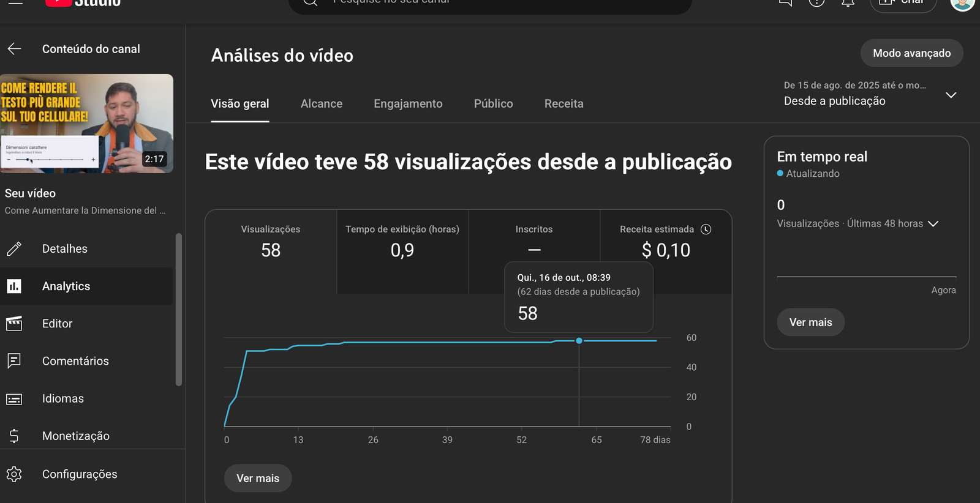
Task: Click the clock icon beside Receita estimada
Action: 706,229
